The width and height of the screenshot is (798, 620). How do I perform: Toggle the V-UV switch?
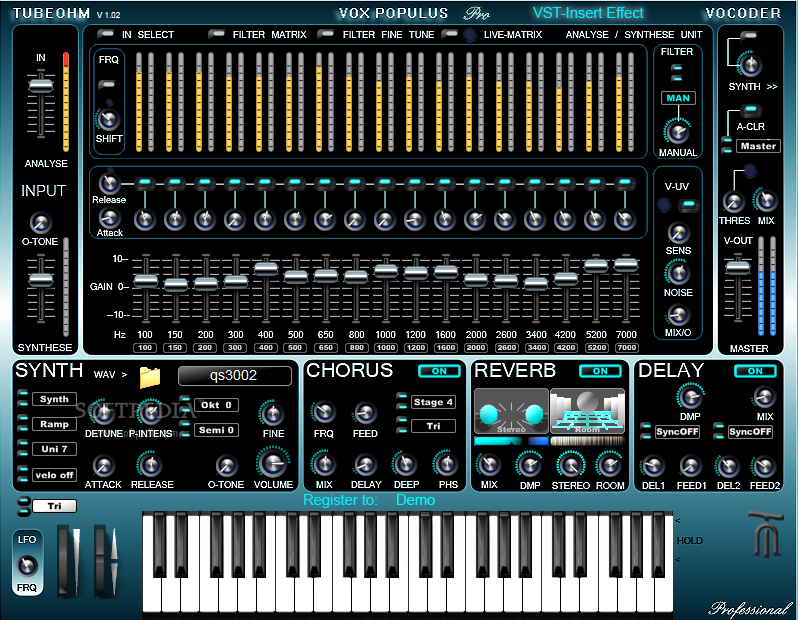click(x=689, y=205)
